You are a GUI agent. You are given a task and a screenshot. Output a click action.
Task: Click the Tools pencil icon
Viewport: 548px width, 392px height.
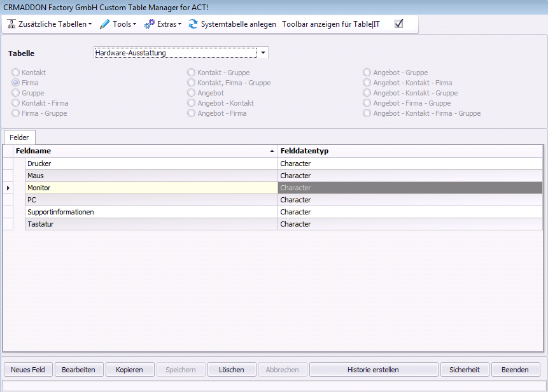104,24
